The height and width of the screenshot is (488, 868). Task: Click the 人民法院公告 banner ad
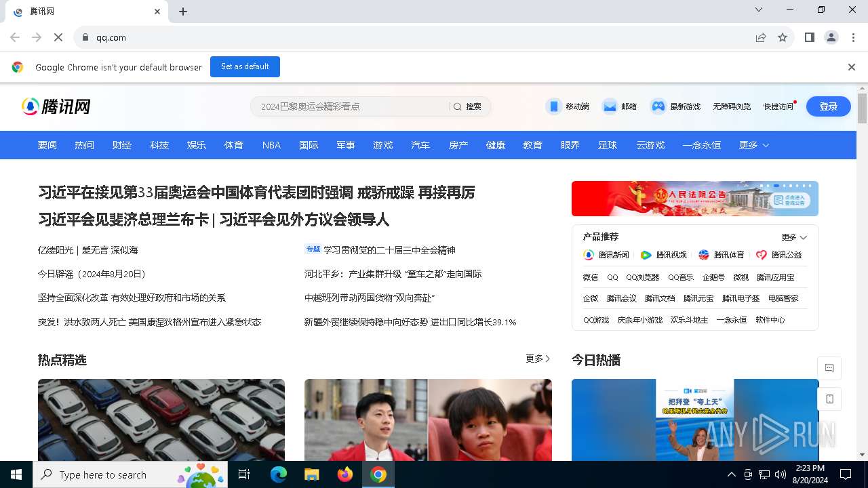click(x=695, y=199)
